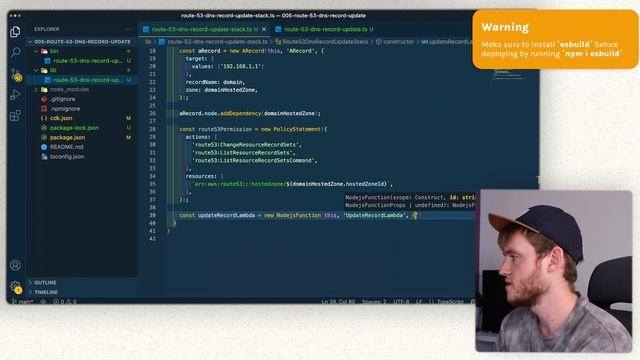Switch to the route-53-dns-record-update.ts tab
640x360 pixels.
click(x=324, y=29)
